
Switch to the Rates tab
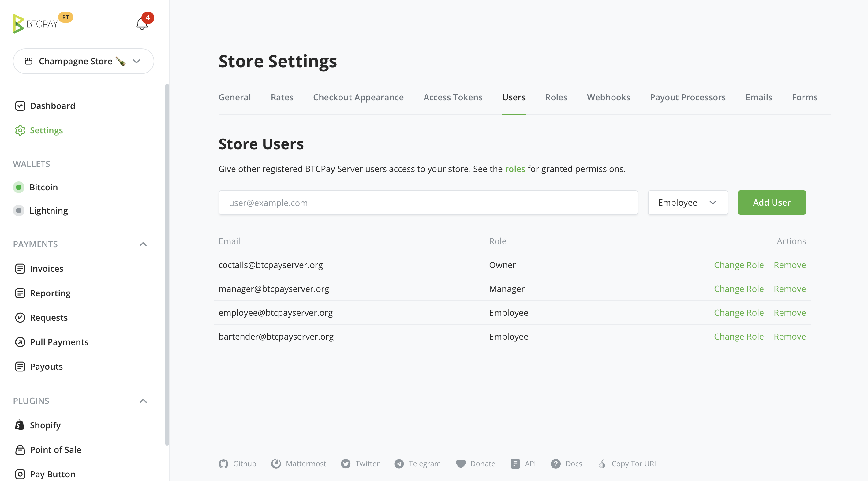pyautogui.click(x=282, y=97)
